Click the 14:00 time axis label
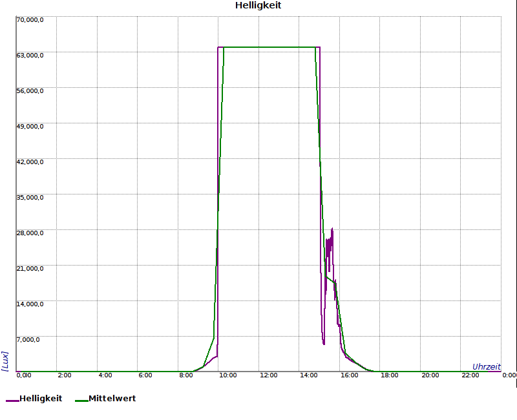 [x=309, y=375]
